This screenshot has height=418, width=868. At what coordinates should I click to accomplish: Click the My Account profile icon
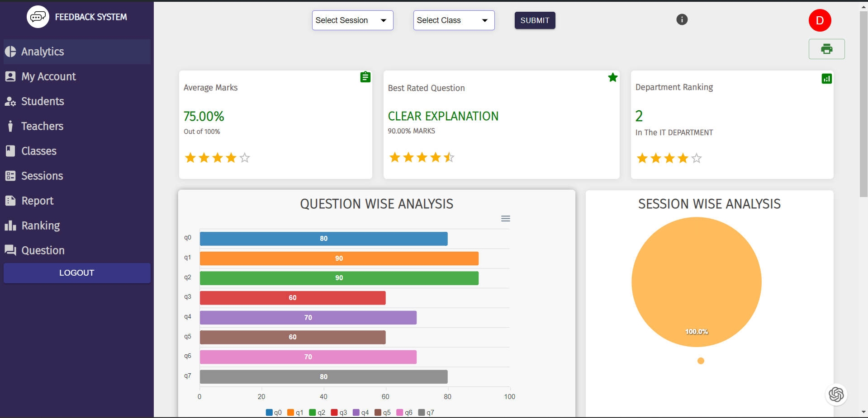(x=10, y=76)
